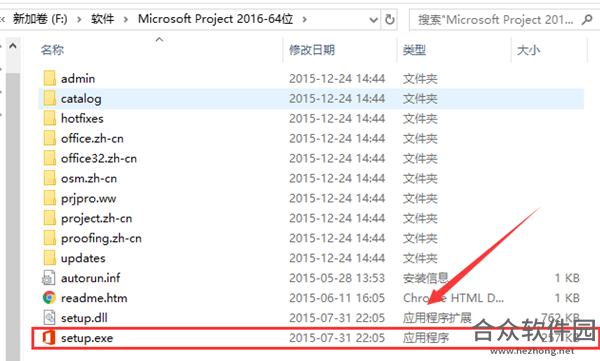Click the 软件 breadcrumb segment
Screen dimensions: 600x361
(103, 19)
